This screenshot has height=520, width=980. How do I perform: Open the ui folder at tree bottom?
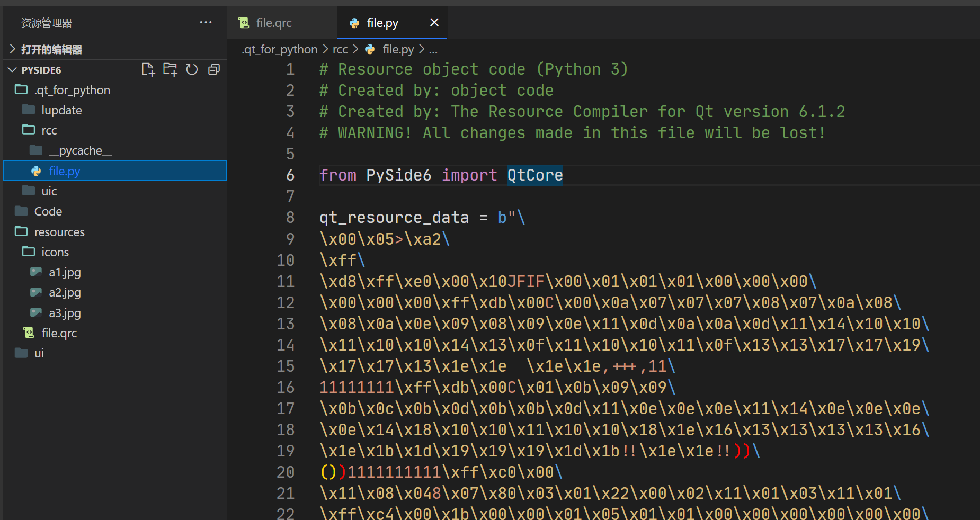tap(39, 353)
